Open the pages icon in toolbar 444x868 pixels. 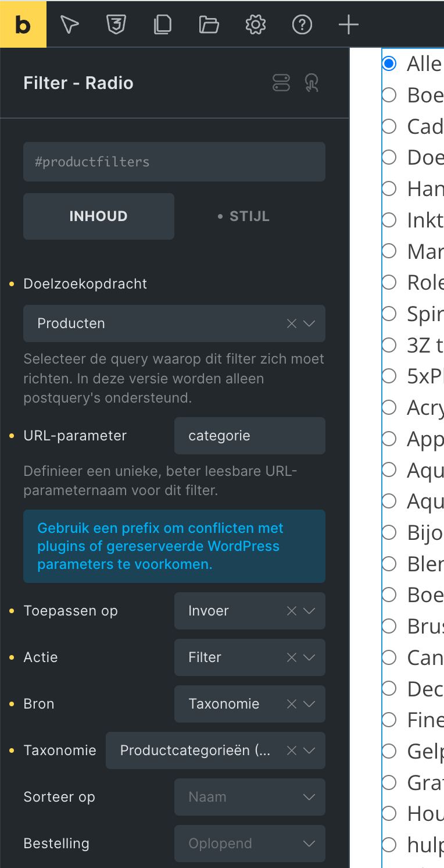[163, 24]
